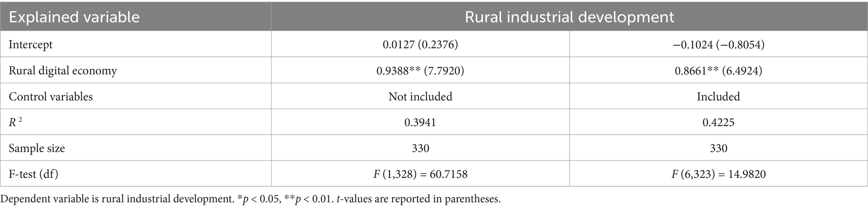The width and height of the screenshot is (868, 209).
Task: Select the "Sample size" row label
Action: click(37, 148)
